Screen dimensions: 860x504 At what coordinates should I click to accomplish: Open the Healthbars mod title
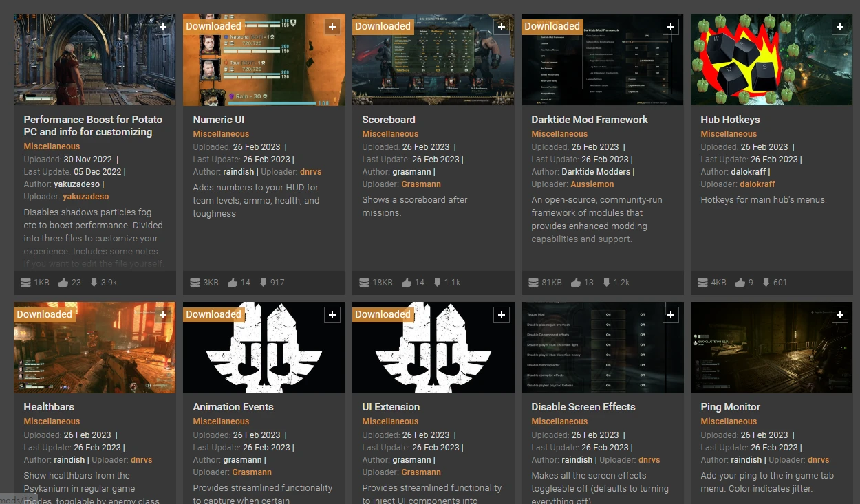[x=49, y=407]
